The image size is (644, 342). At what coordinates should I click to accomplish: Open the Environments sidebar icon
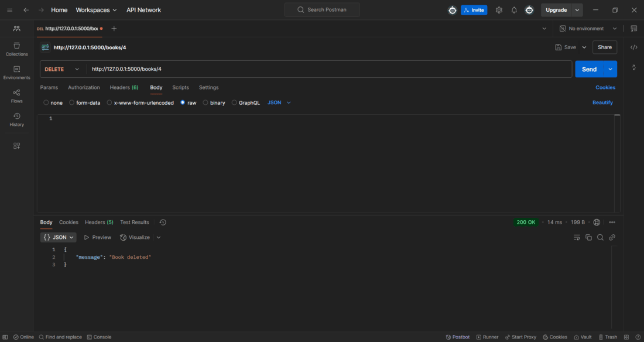[x=16, y=73]
